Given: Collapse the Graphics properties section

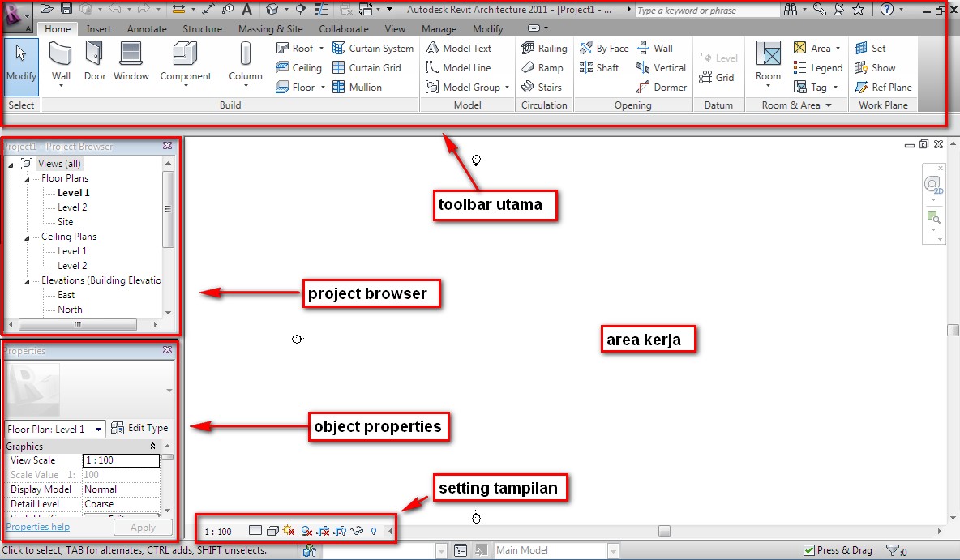Looking at the screenshot, I should (152, 447).
